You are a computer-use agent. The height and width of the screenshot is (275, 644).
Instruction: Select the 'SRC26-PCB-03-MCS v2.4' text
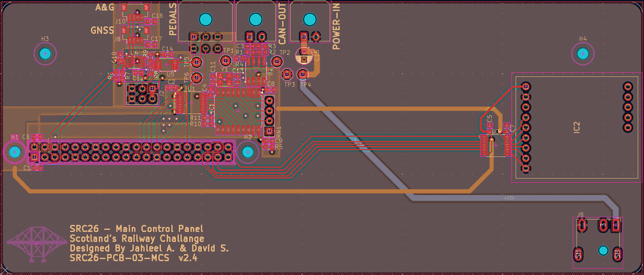[134, 258]
